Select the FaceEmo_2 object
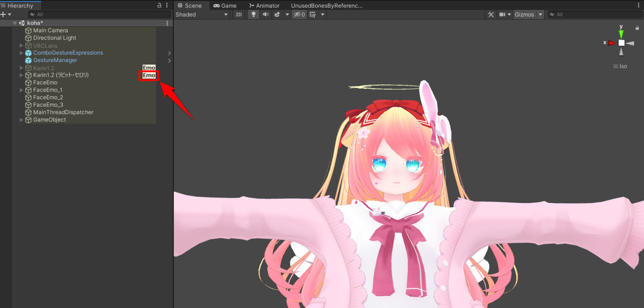Screen dimensions: 644x308 pyautogui.click(x=48, y=97)
